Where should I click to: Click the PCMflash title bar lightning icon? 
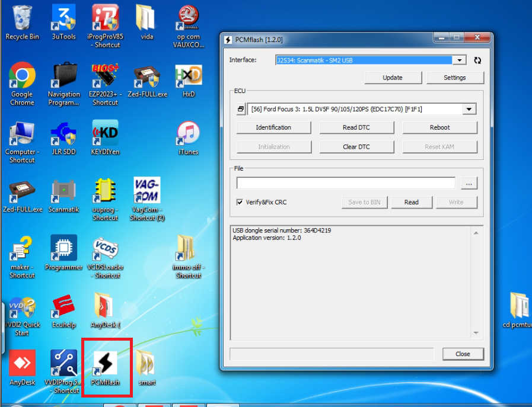pos(228,40)
